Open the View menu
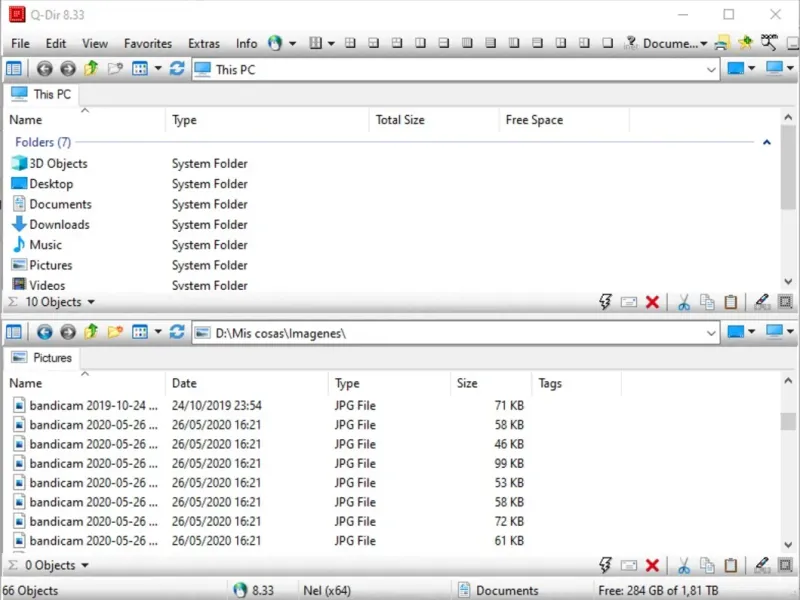800x600 pixels. point(95,43)
